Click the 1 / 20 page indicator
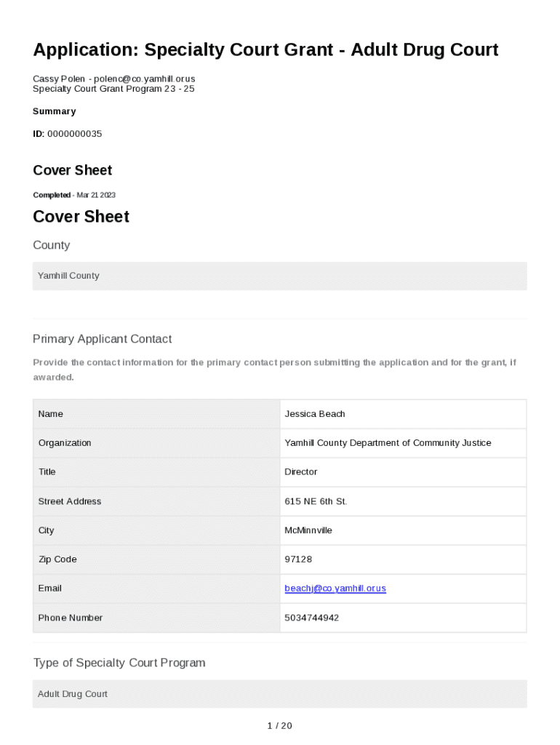Image resolution: width=560 pixels, height=745 pixels. (x=279, y=725)
